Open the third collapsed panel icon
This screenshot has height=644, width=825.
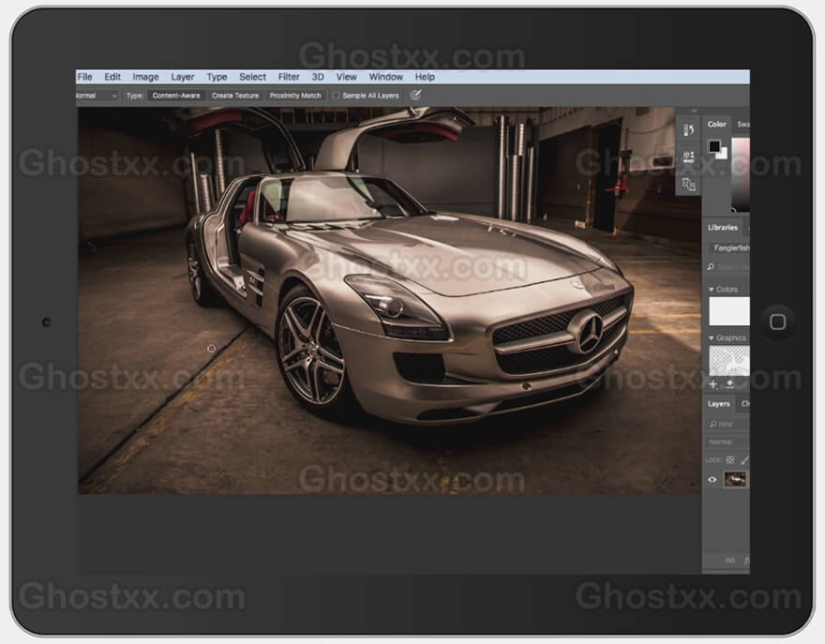pyautogui.click(x=688, y=184)
